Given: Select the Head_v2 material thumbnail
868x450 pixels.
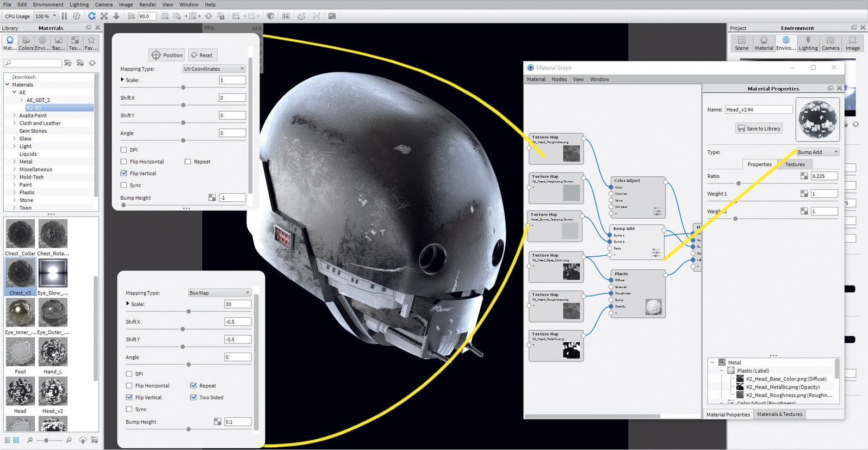Looking at the screenshot, I should coord(53,392).
